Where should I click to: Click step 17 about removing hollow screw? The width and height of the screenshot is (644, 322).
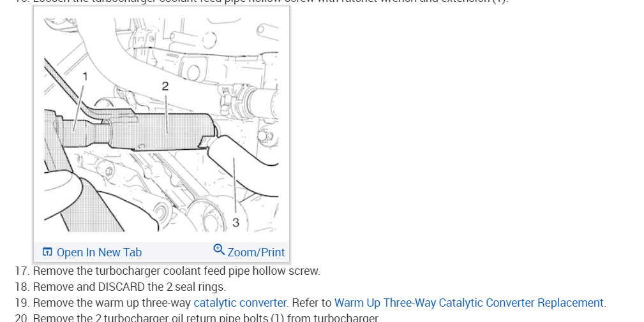[x=167, y=271]
